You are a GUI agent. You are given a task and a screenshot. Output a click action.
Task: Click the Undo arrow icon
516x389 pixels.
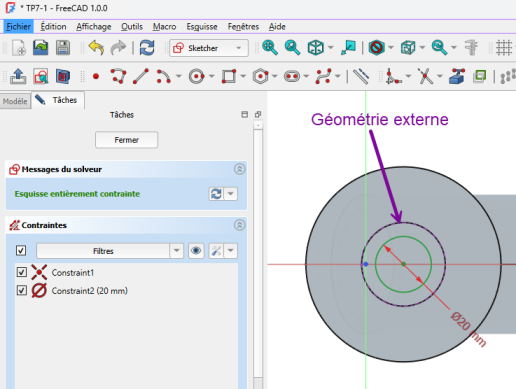96,48
